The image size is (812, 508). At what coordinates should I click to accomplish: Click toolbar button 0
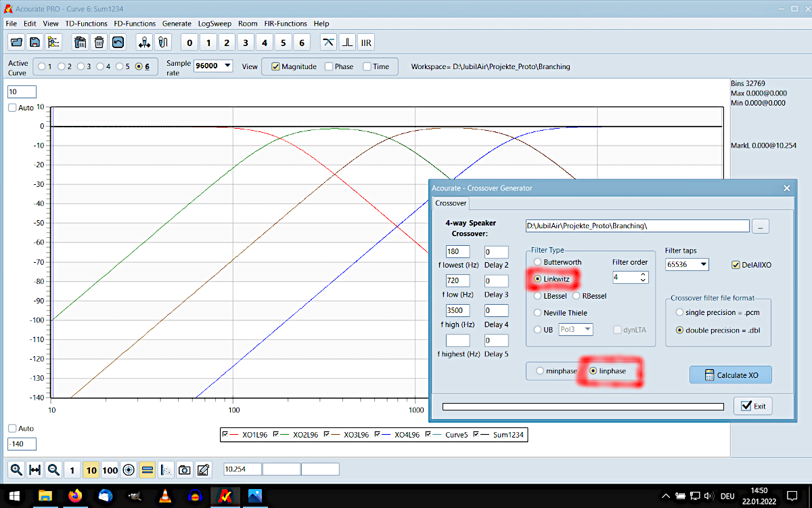click(x=189, y=43)
